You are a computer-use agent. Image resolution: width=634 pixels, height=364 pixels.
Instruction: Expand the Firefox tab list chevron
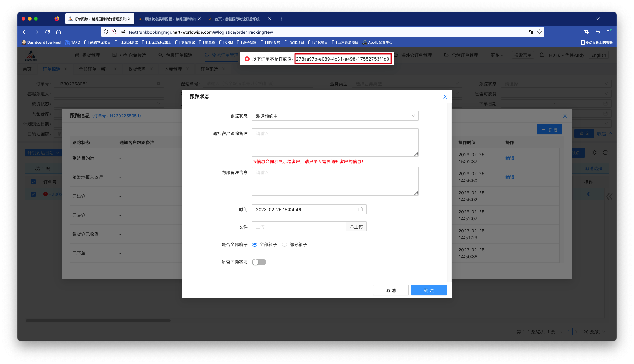[597, 19]
